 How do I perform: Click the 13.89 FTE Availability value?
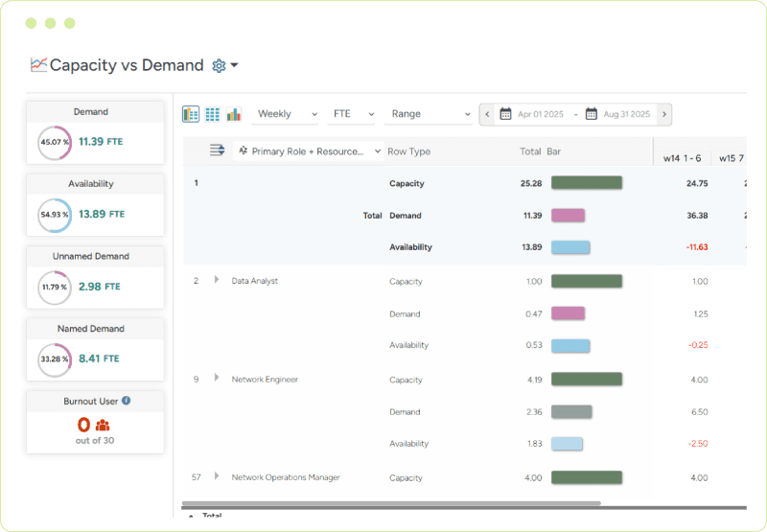(102, 214)
